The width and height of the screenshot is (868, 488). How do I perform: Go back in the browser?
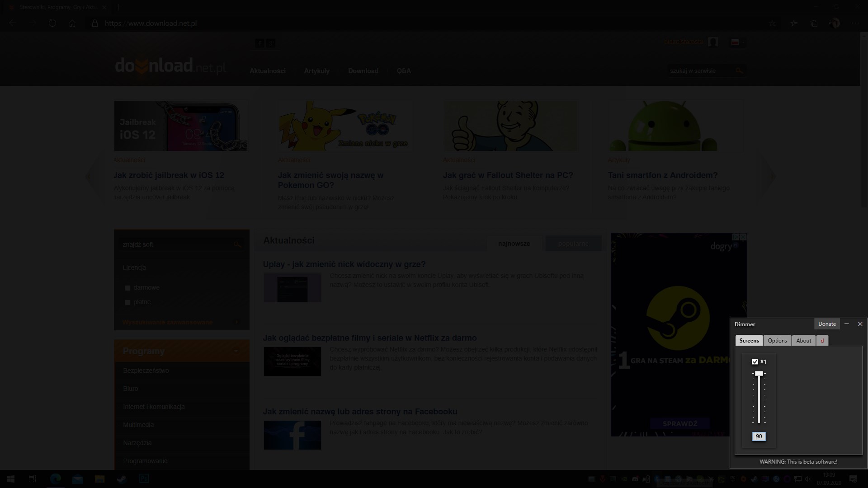(x=13, y=23)
